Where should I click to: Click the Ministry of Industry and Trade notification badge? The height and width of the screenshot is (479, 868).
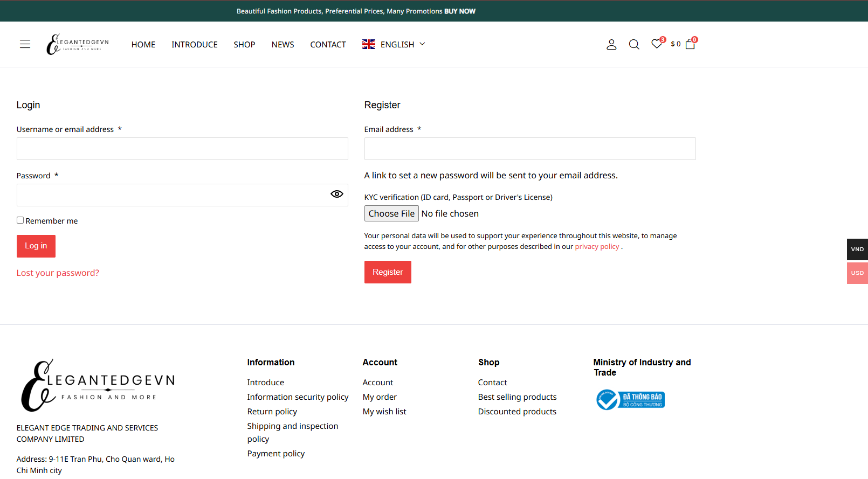(630, 400)
